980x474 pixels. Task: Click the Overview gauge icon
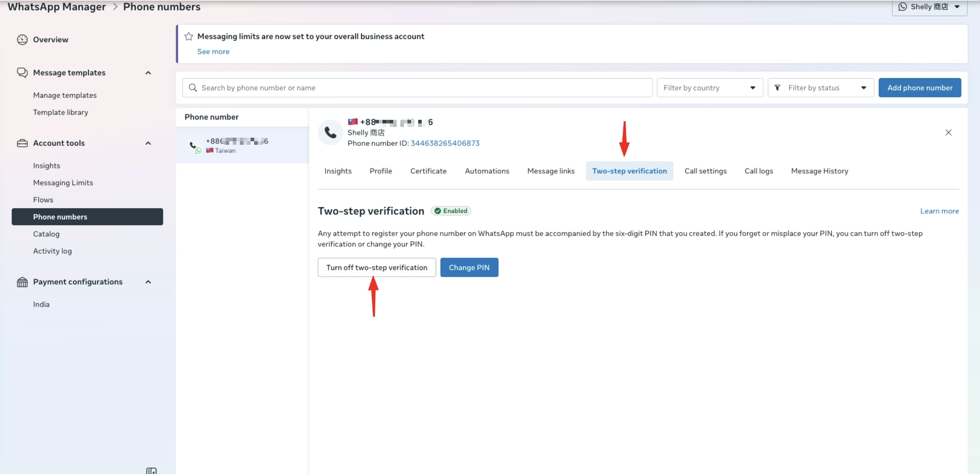click(22, 40)
